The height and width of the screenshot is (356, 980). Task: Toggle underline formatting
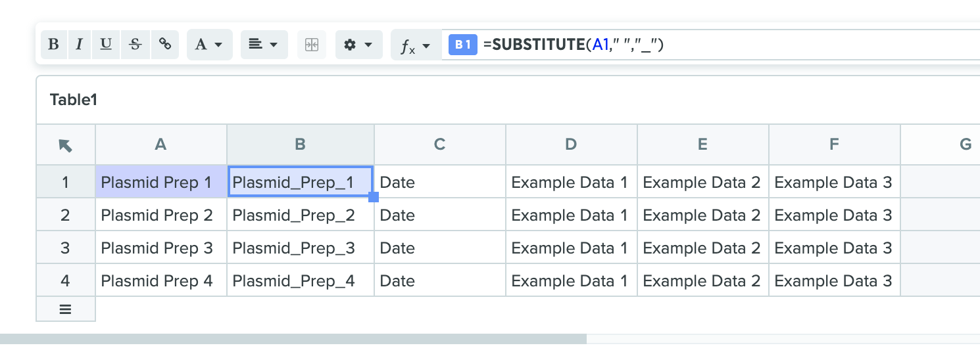pyautogui.click(x=105, y=45)
